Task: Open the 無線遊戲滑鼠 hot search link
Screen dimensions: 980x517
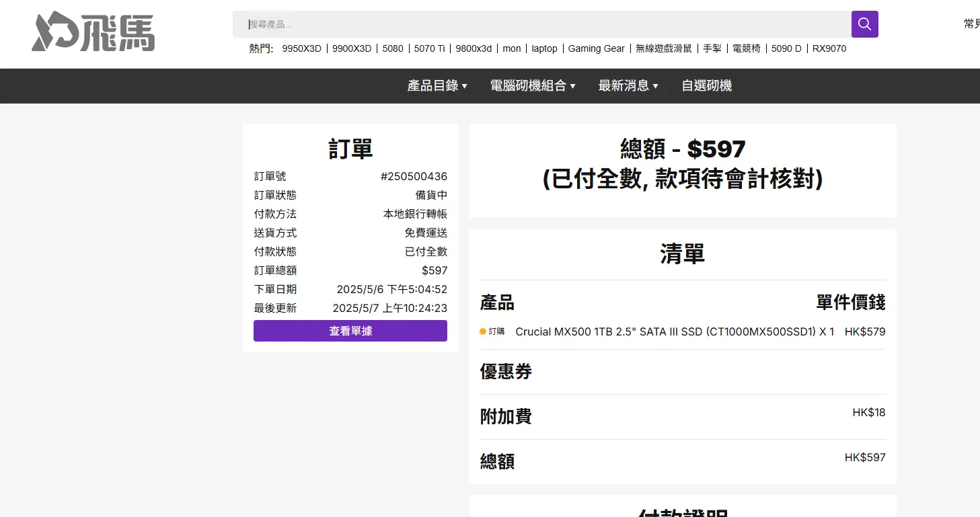Action: pyautogui.click(x=664, y=48)
